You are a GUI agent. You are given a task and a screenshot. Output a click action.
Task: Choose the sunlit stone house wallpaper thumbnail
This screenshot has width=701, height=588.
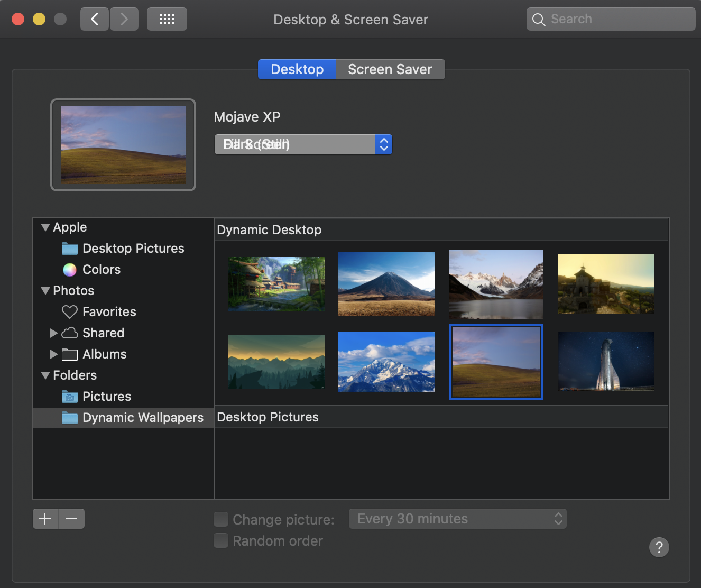point(606,284)
